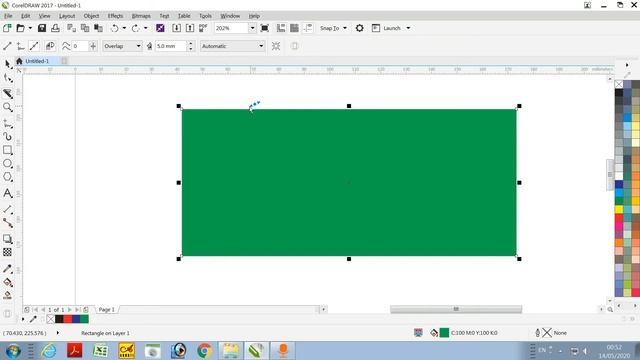
Task: Enable the cut span mode button
Action: point(50,46)
